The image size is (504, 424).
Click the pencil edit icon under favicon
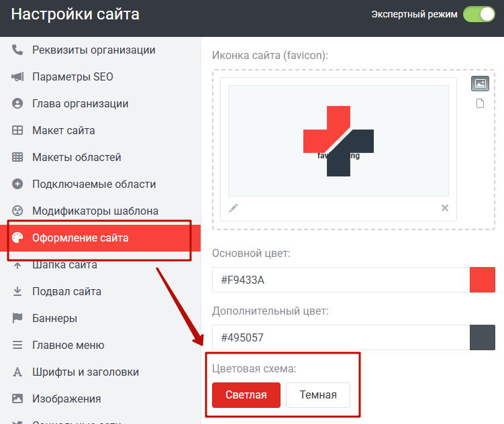point(234,208)
